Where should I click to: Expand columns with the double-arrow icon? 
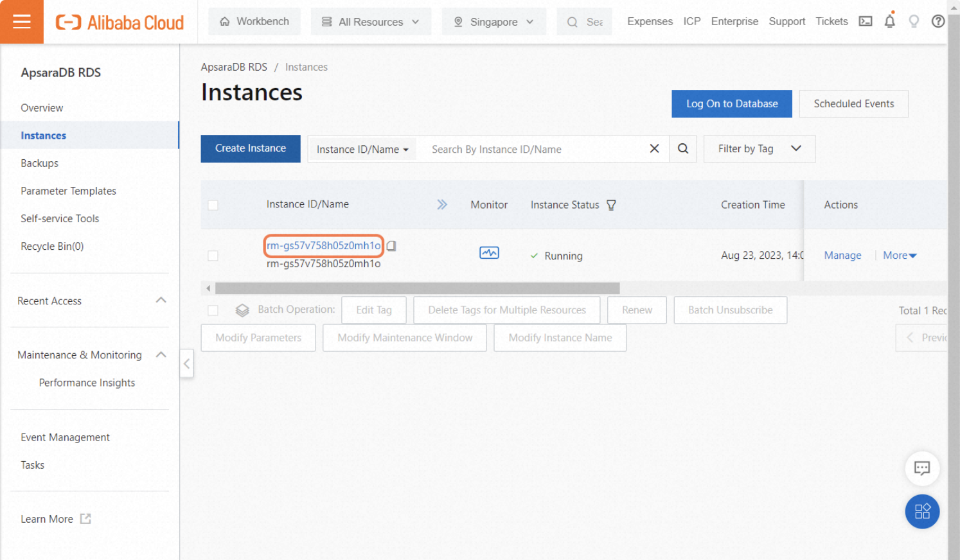[x=442, y=204]
